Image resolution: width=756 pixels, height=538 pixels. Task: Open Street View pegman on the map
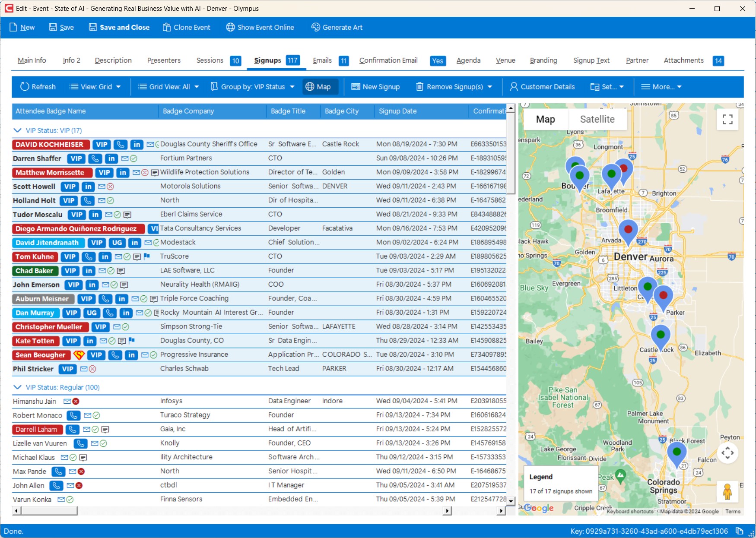pos(727,492)
